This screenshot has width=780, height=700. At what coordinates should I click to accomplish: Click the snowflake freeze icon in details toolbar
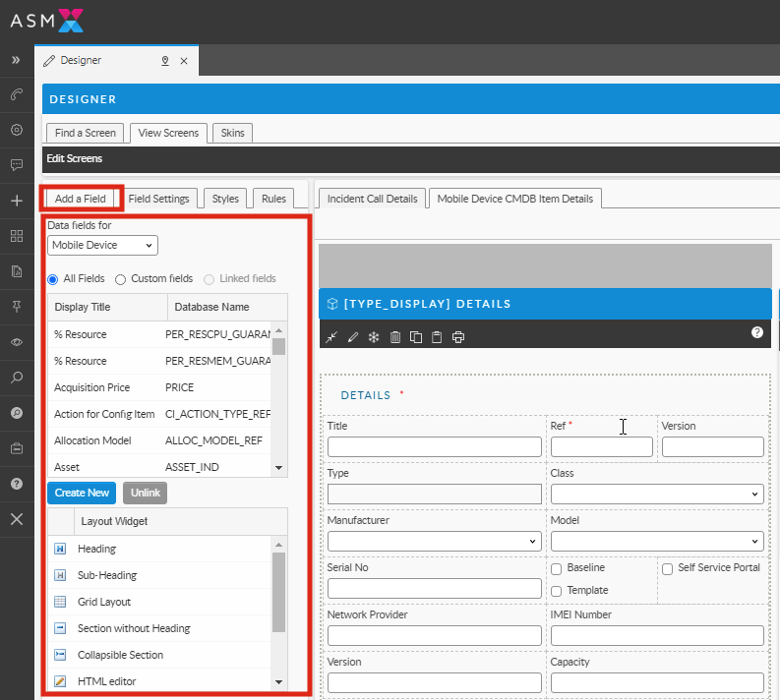click(x=374, y=337)
